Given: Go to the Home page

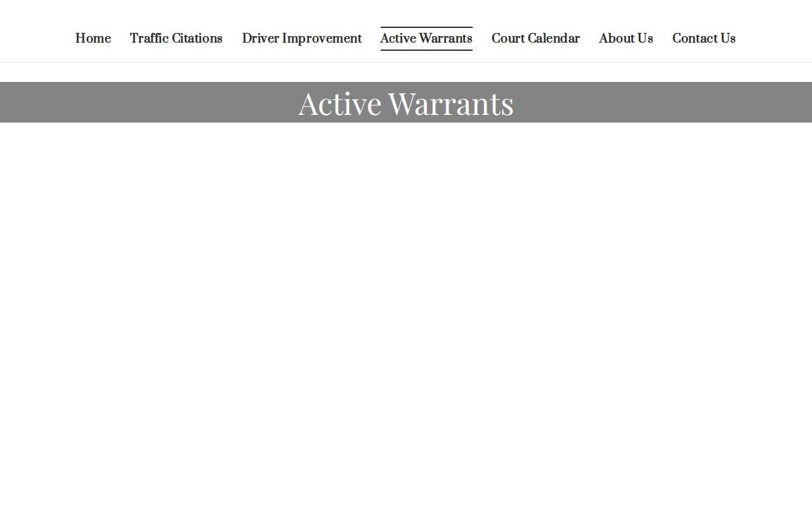Looking at the screenshot, I should 93,39.
